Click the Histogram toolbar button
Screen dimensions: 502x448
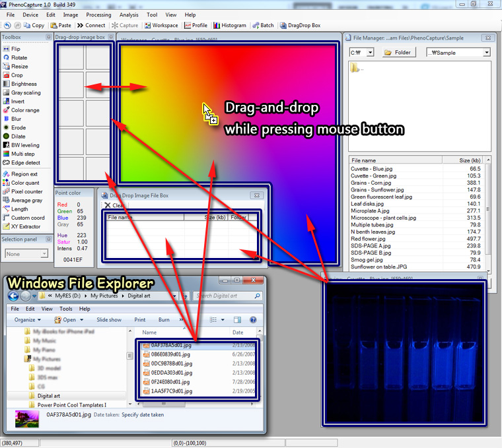tap(229, 26)
